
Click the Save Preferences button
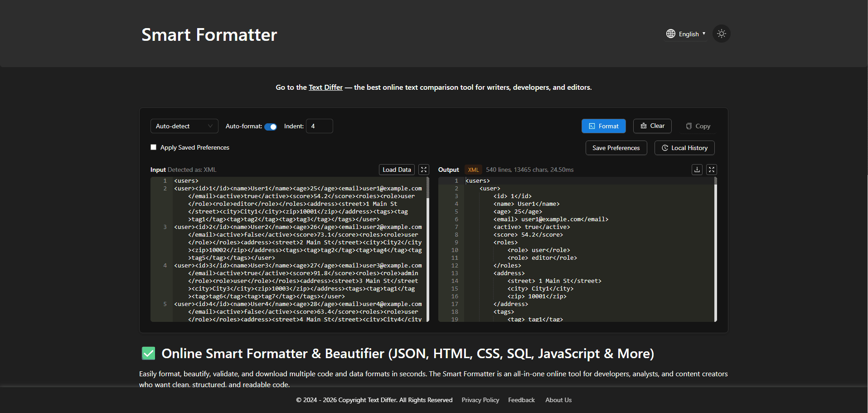pyautogui.click(x=616, y=148)
